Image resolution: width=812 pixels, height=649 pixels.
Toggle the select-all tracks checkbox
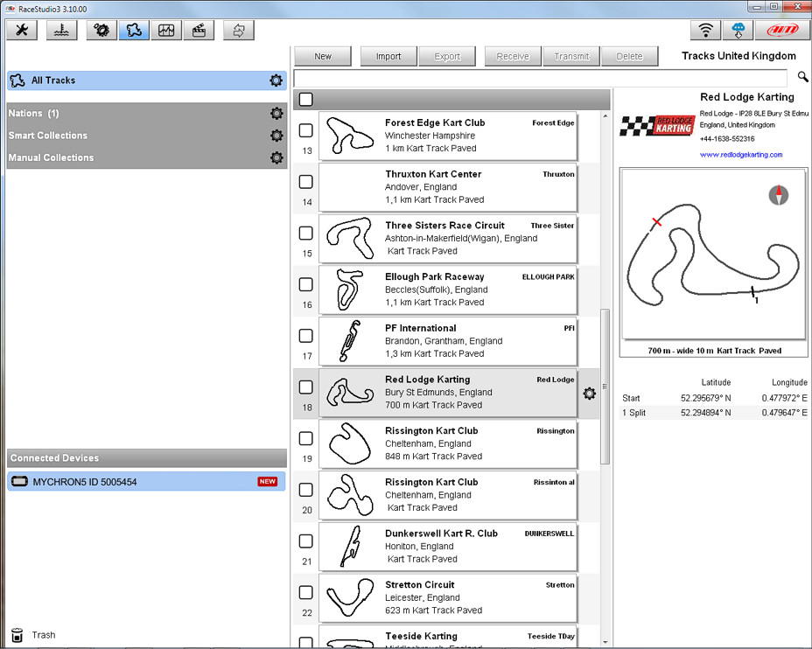306,100
